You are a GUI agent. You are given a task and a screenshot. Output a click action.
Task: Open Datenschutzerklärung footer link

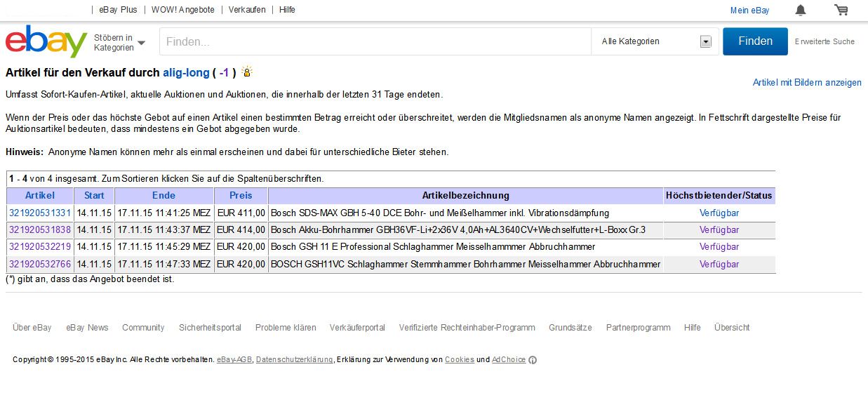[x=294, y=359]
